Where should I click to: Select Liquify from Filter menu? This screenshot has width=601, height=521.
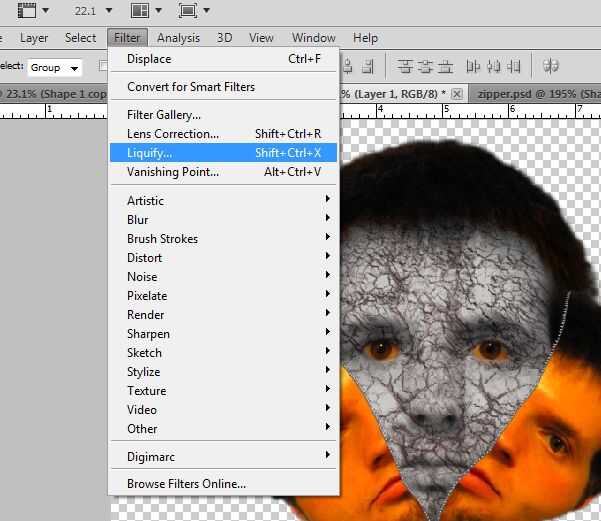(x=223, y=153)
